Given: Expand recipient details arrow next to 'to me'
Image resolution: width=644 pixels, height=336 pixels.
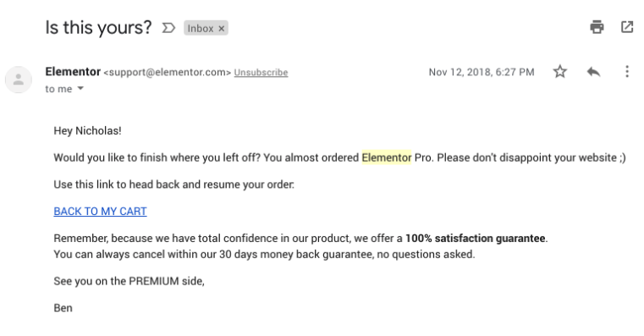Looking at the screenshot, I should 80,88.
